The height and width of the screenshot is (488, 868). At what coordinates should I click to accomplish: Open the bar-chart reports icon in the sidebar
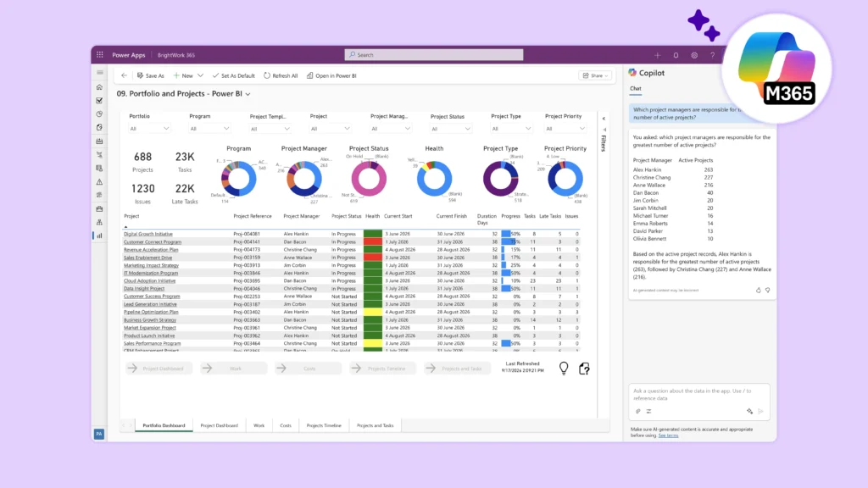[100, 236]
